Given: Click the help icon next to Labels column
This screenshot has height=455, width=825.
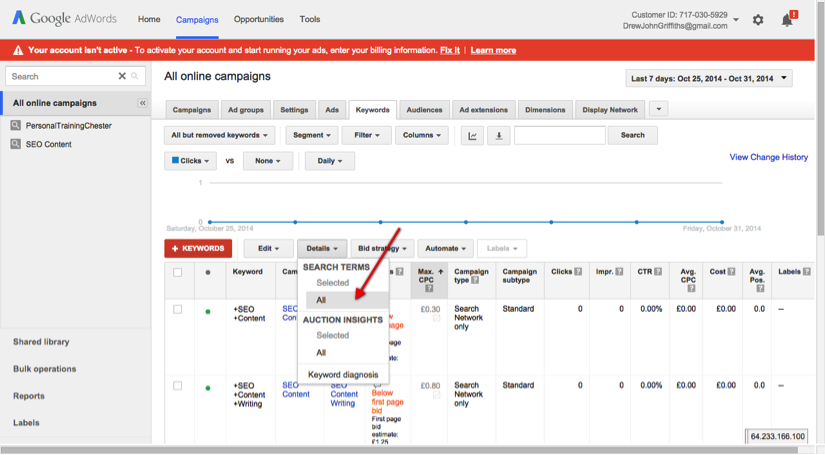Looking at the screenshot, I should click(807, 272).
